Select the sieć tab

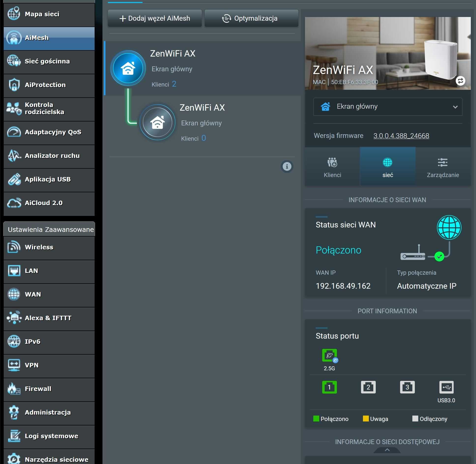tap(388, 166)
